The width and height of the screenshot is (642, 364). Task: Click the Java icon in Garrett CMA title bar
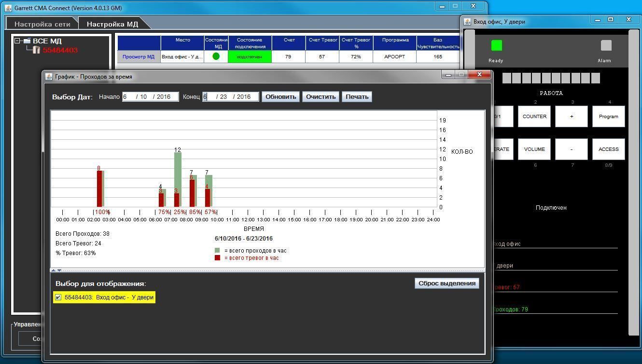[8, 8]
